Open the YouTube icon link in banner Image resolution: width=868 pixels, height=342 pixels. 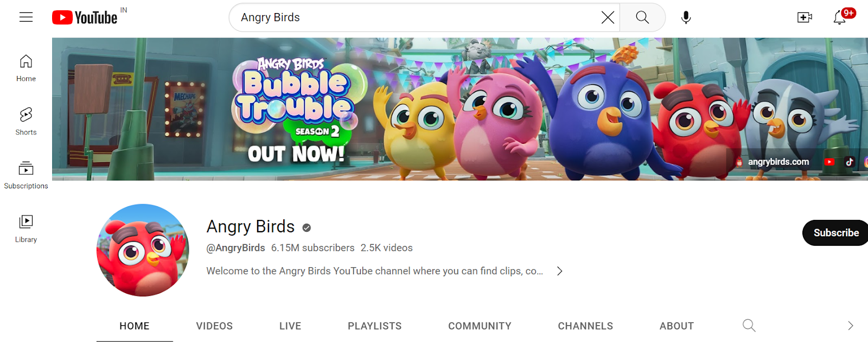point(829,162)
